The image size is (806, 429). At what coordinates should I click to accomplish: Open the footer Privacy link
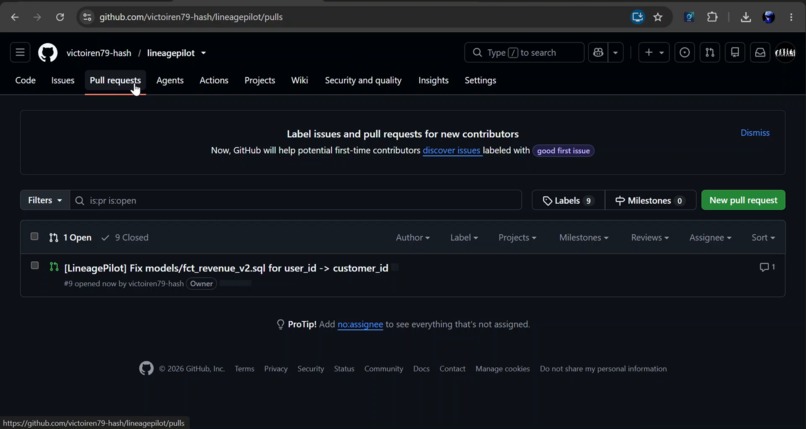point(276,369)
